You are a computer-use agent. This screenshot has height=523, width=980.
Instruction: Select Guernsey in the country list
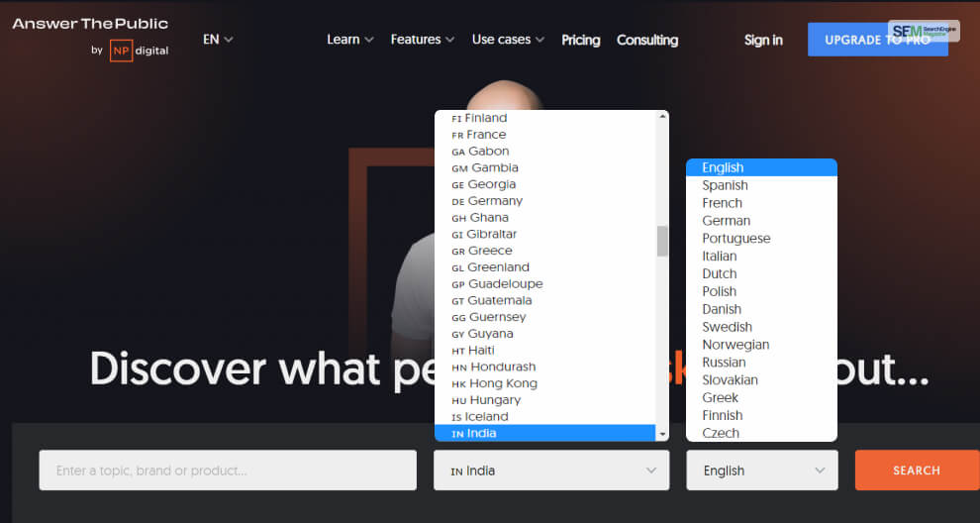click(545, 317)
